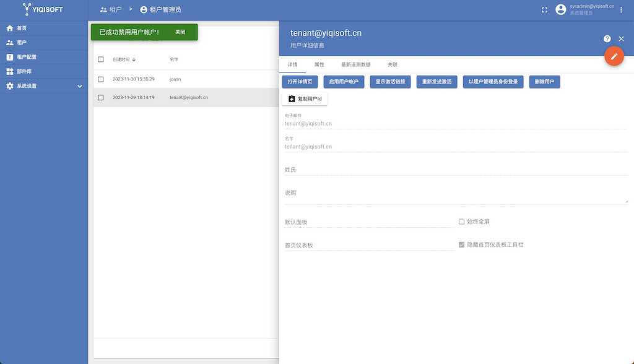Click the YIQISOFT logo
This screenshot has width=634, height=364.
43,9
